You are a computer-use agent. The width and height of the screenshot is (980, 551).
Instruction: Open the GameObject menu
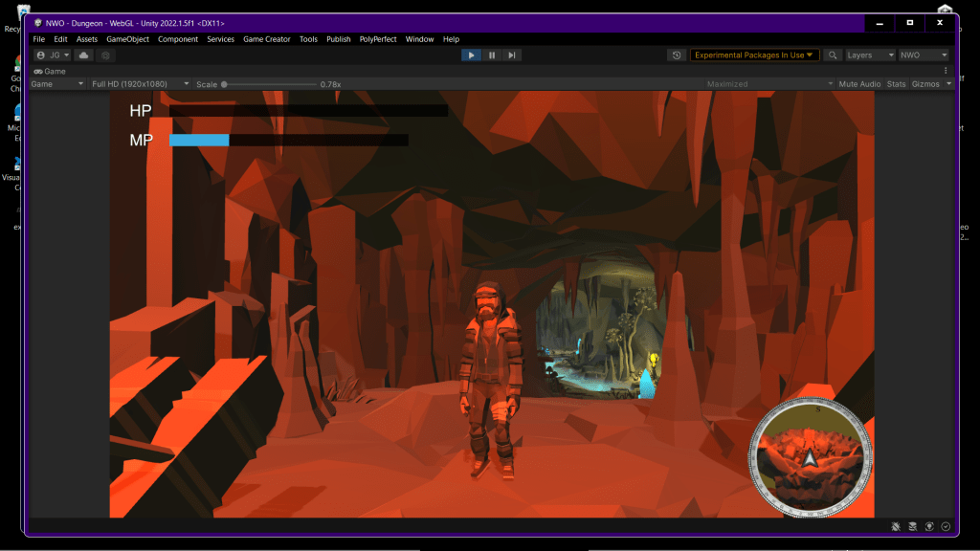pos(127,39)
